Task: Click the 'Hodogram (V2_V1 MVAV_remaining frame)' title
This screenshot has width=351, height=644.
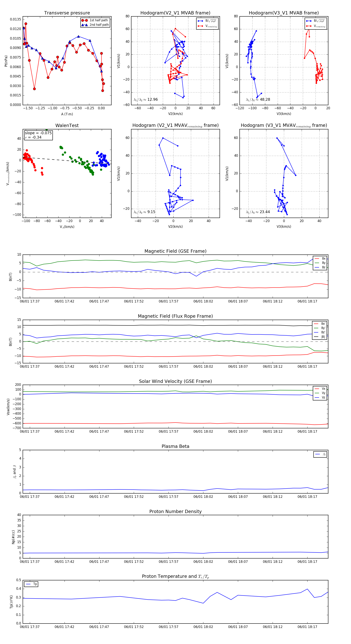Action: pyautogui.click(x=175, y=125)
